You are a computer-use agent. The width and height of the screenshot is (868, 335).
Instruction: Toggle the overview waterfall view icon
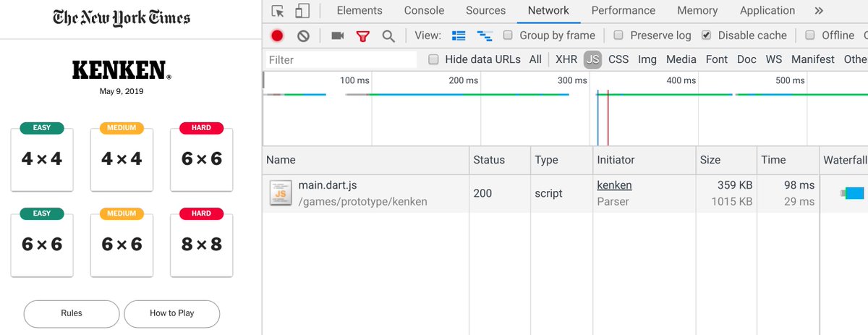pos(485,35)
